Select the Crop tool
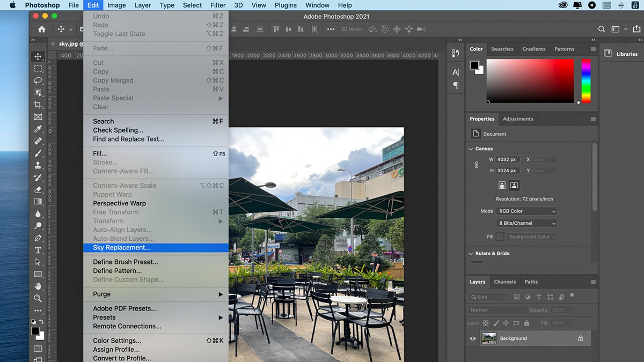This screenshot has width=644, height=362. click(38, 105)
